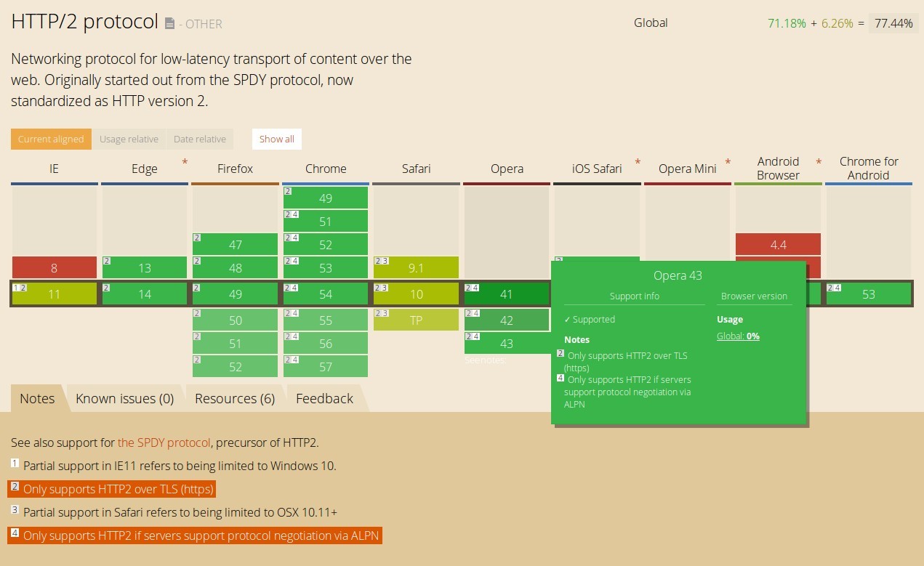The width and height of the screenshot is (924, 566).
Task: Select the Firefox 52 version cell
Action: 235,366
